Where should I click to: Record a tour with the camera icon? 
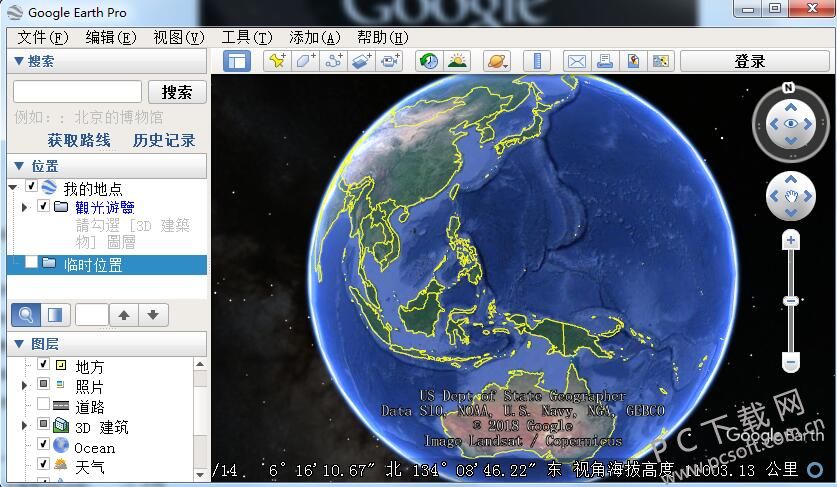click(x=390, y=61)
